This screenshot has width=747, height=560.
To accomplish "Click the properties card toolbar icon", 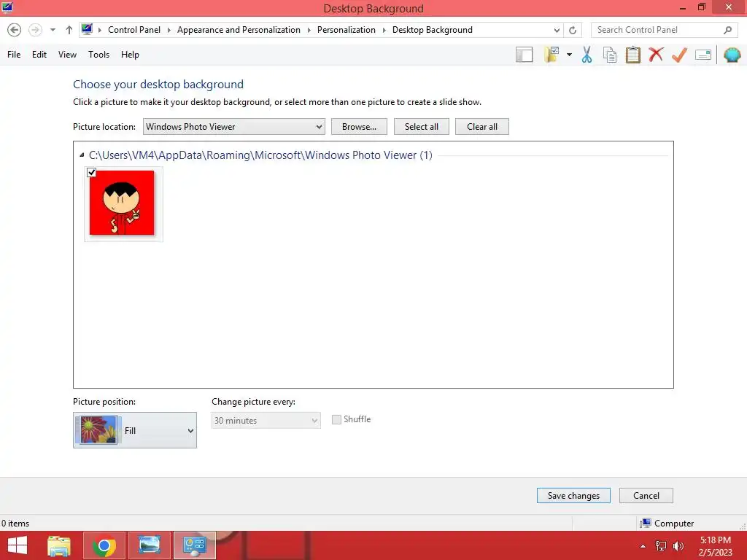I will click(x=703, y=55).
